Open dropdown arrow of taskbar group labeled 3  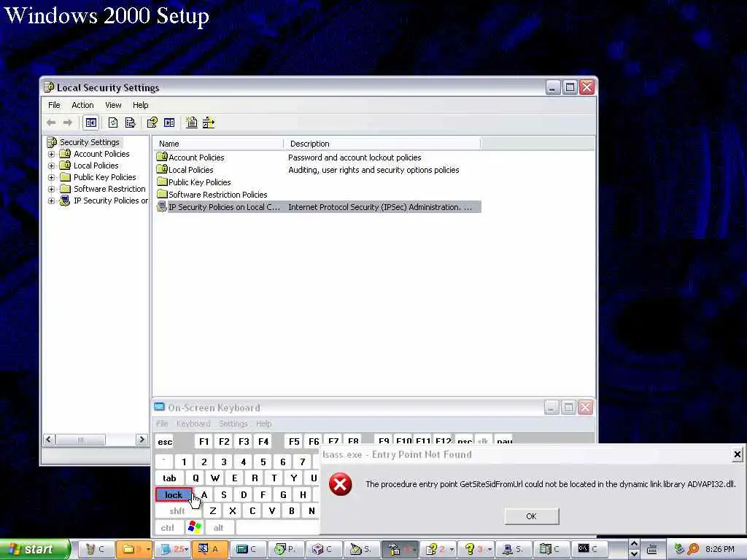(489, 550)
